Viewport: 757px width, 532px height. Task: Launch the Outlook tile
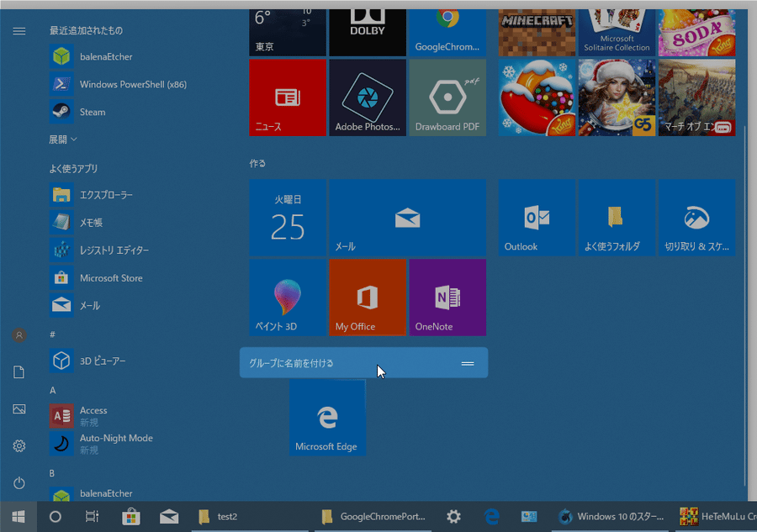[537, 218]
